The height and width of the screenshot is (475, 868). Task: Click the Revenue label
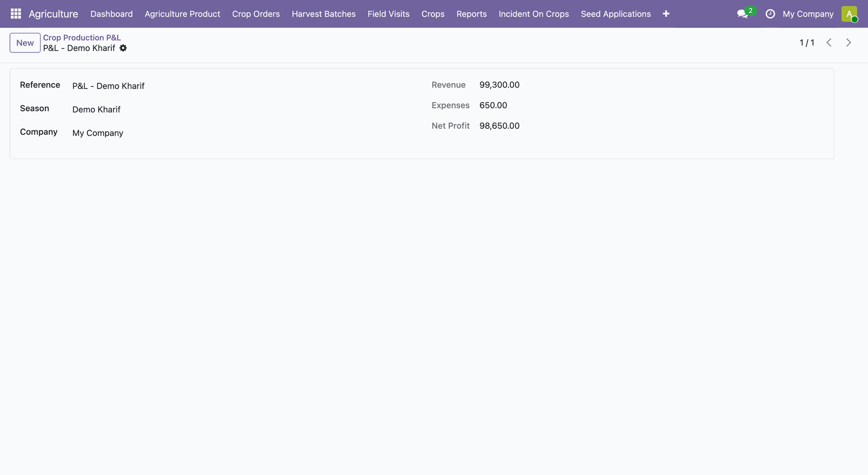(448, 85)
